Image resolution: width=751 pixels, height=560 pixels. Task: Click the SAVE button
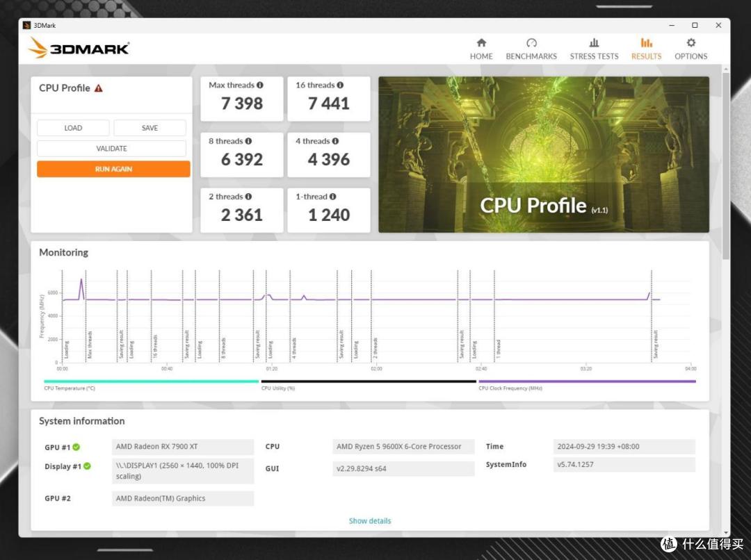point(150,128)
